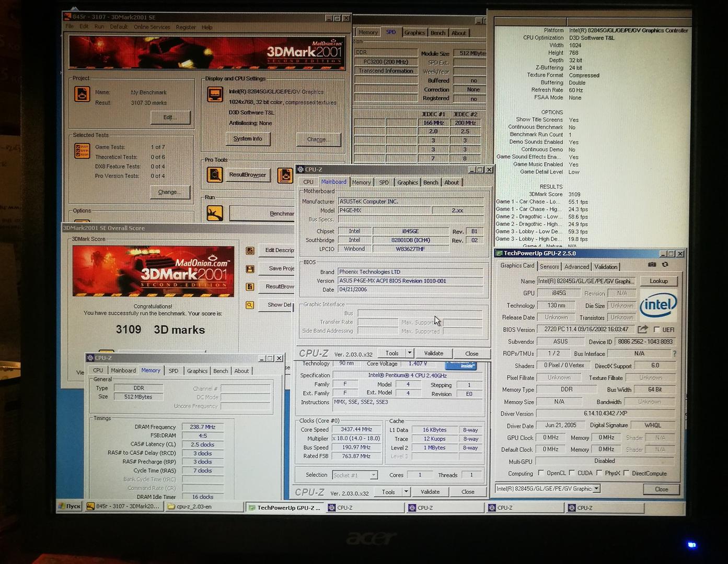Click the CPU-Z Mainboard window title icon
The height and width of the screenshot is (564, 728).
click(301, 169)
